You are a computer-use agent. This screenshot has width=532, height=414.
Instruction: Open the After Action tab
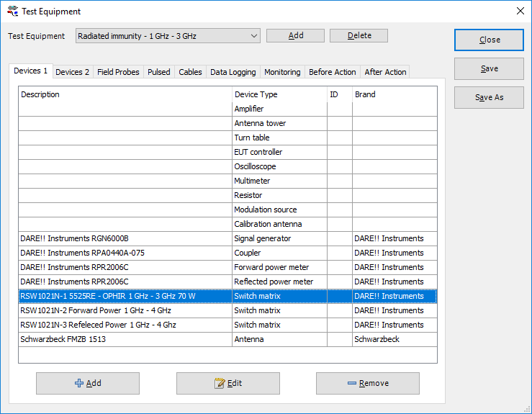(x=385, y=72)
